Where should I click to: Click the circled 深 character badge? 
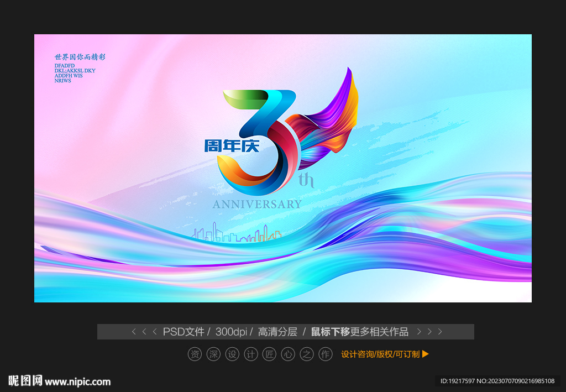click(213, 354)
